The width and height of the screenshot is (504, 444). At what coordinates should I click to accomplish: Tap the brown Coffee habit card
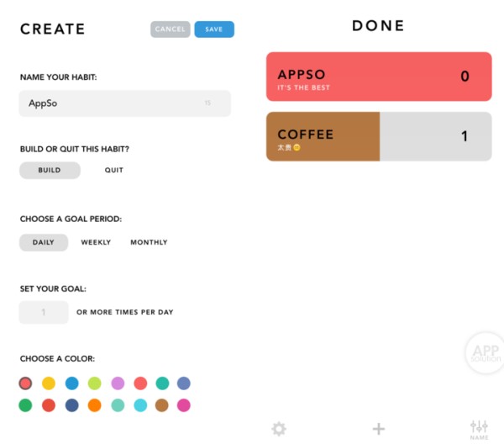click(x=379, y=136)
